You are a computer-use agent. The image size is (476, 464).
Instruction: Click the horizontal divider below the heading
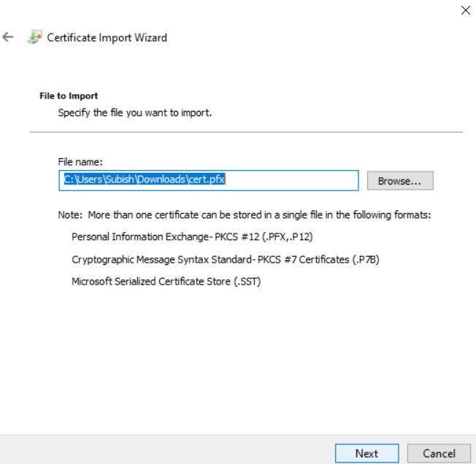(x=246, y=132)
